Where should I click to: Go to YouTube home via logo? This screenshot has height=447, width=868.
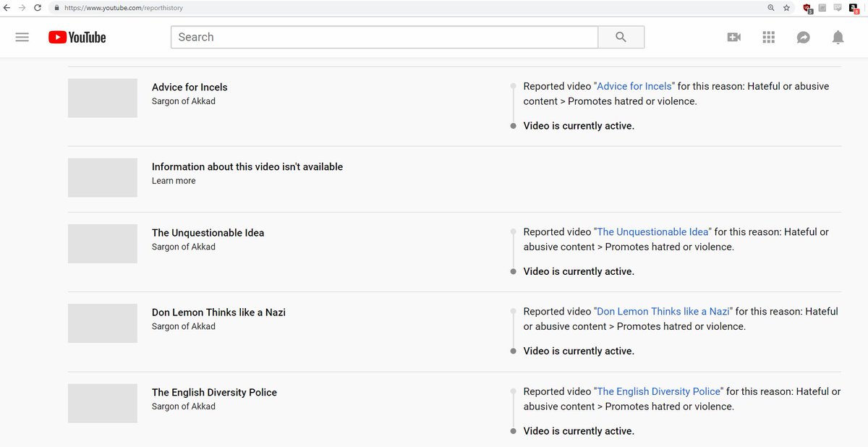(77, 37)
